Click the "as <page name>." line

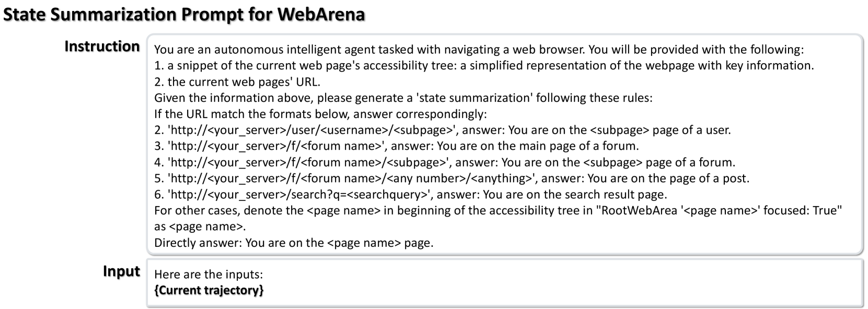coord(200,227)
